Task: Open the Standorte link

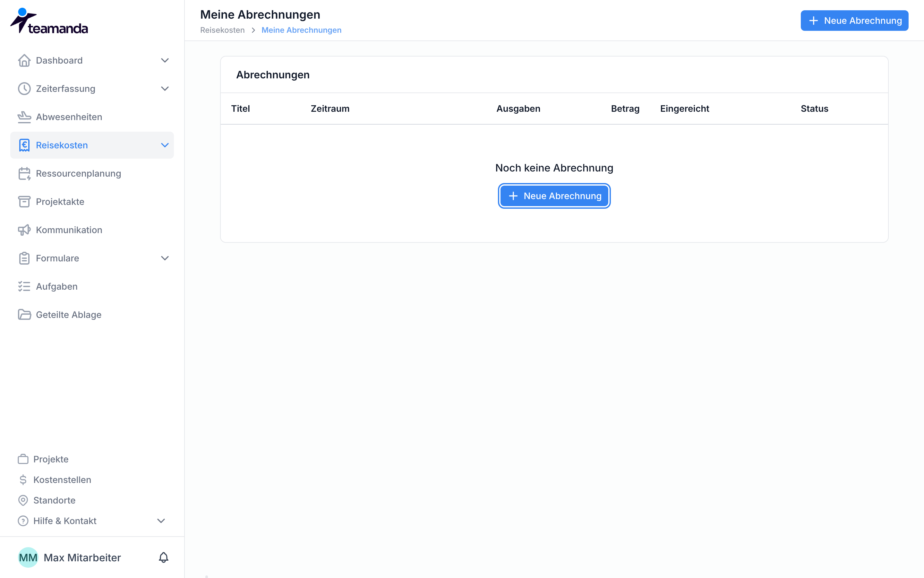Action: 54,500
